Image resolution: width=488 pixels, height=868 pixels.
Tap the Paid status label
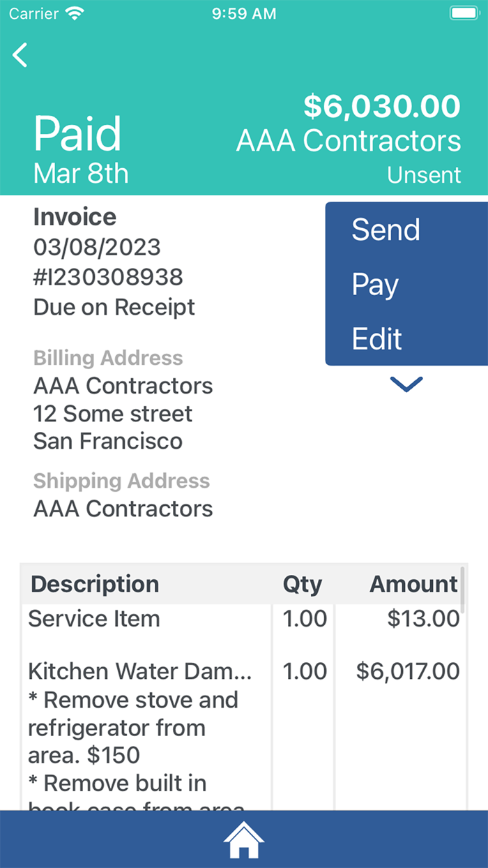pos(77,134)
